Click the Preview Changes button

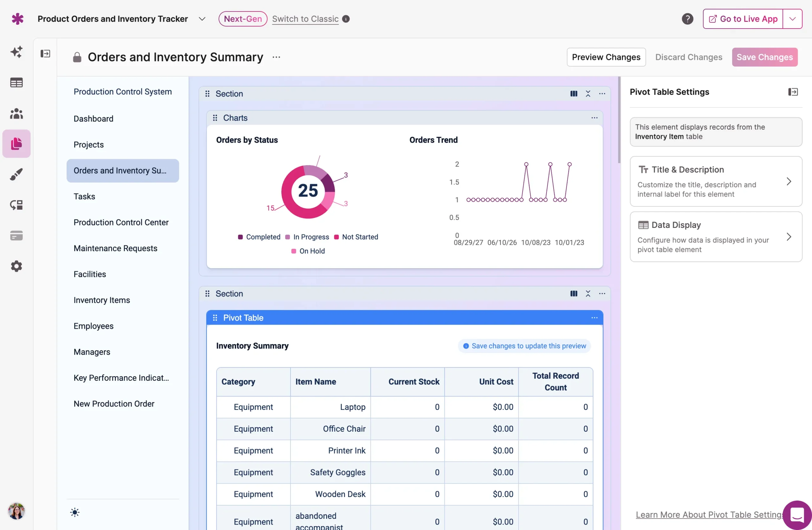pyautogui.click(x=606, y=57)
